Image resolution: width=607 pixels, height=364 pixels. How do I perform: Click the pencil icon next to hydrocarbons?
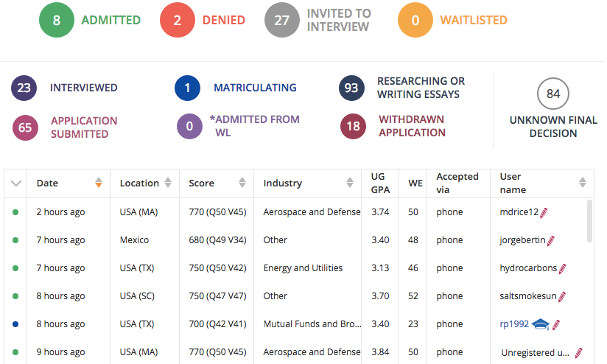(x=563, y=268)
